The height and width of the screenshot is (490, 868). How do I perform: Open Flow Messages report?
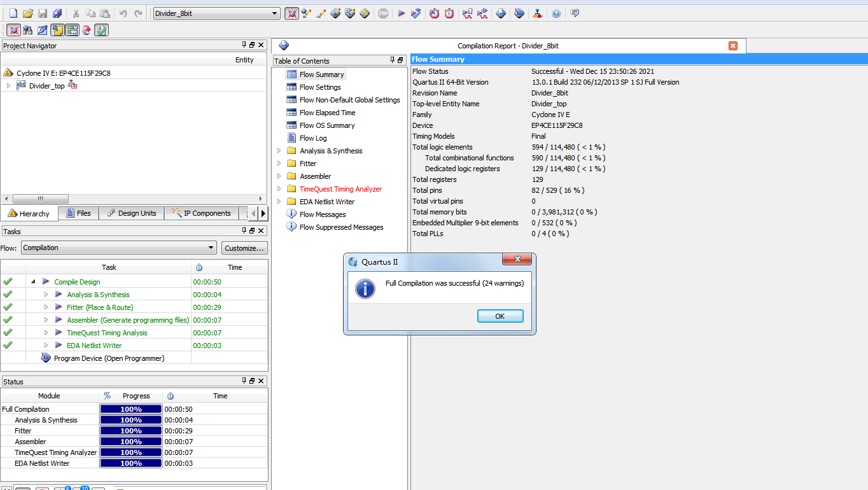(x=322, y=214)
